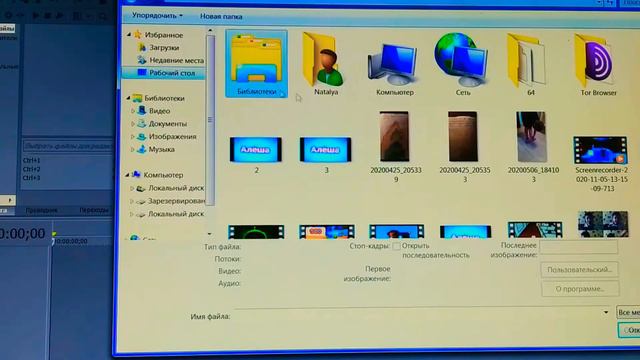Switch to Проводник tab in editor window
Screen dimensions: 640x360
41,211
